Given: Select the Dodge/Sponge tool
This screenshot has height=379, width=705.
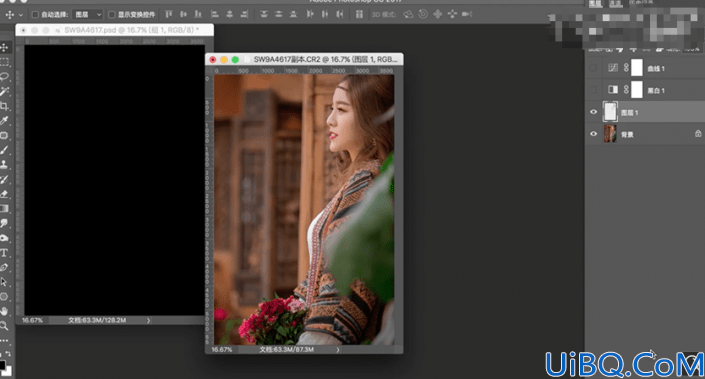Looking at the screenshot, I should pos(4,238).
